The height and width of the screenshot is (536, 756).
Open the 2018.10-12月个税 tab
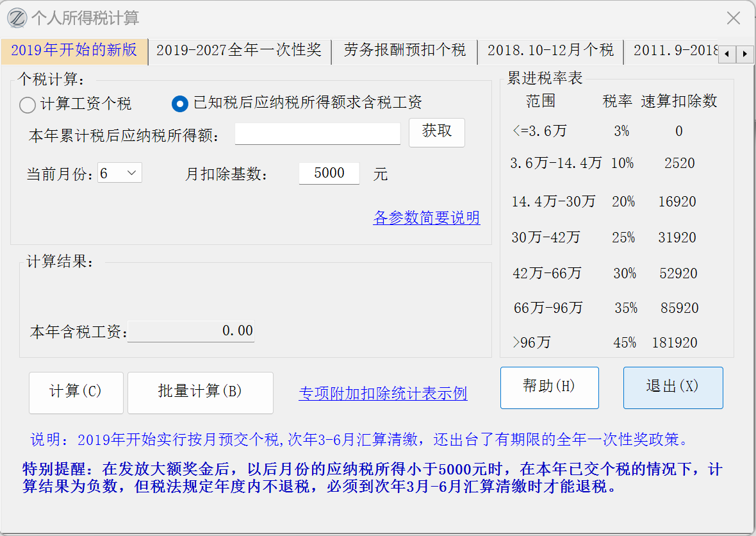click(x=550, y=51)
